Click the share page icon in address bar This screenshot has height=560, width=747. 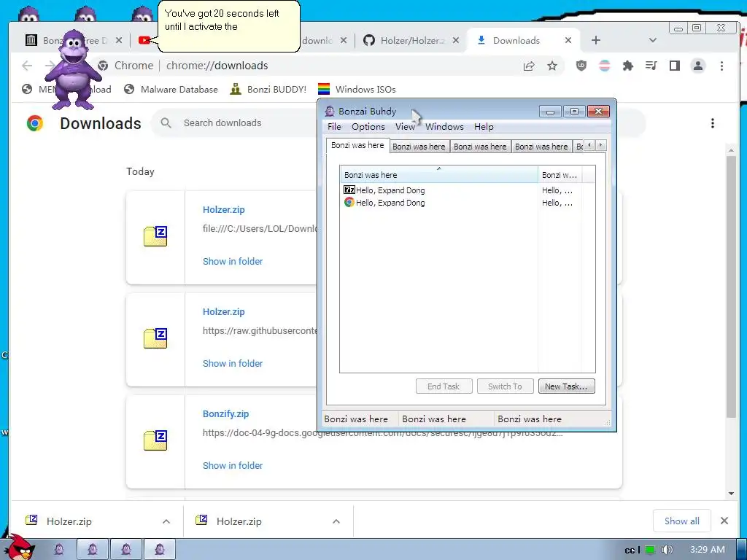point(529,66)
